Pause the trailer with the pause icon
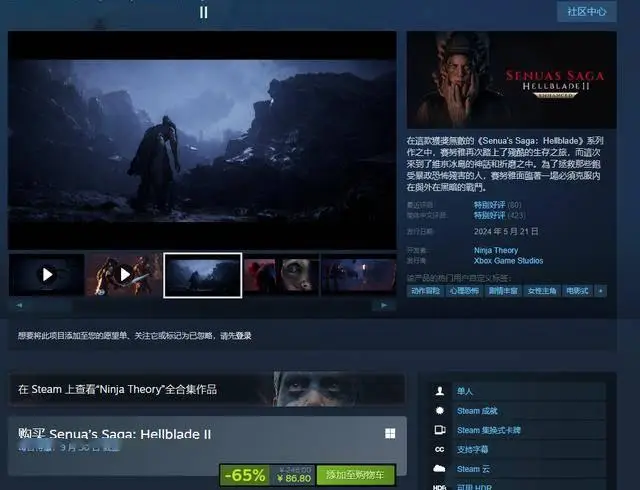The width and height of the screenshot is (640, 490). click(x=204, y=12)
